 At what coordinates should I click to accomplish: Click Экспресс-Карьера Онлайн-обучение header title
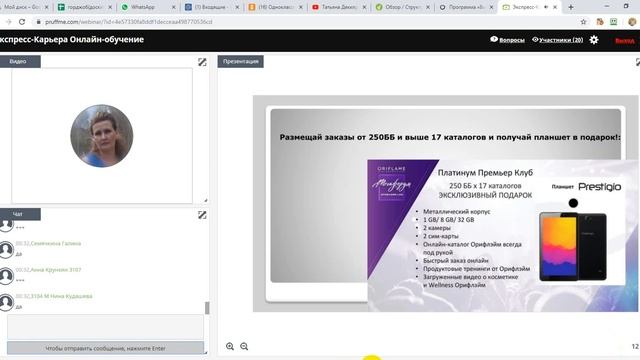(x=72, y=40)
